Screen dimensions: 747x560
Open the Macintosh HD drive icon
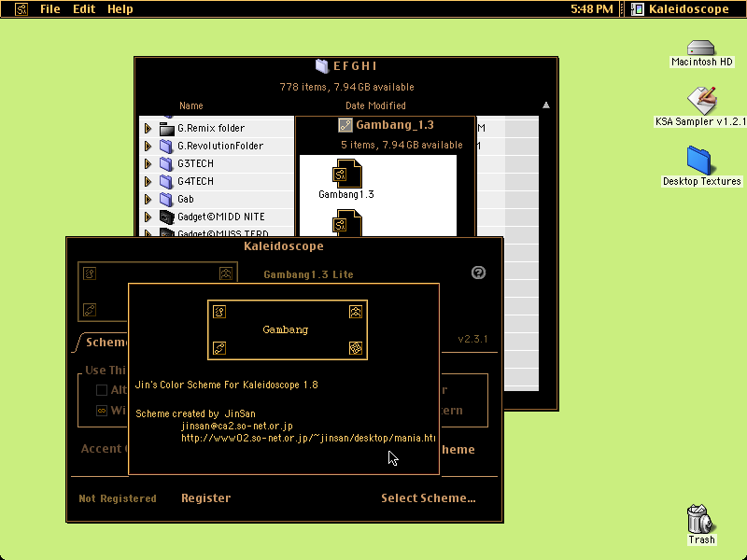[x=701, y=48]
